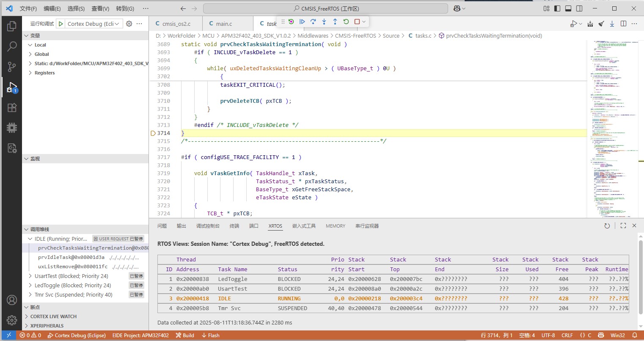Open the Source Control view
The width and height of the screenshot is (644, 341).
tap(12, 66)
